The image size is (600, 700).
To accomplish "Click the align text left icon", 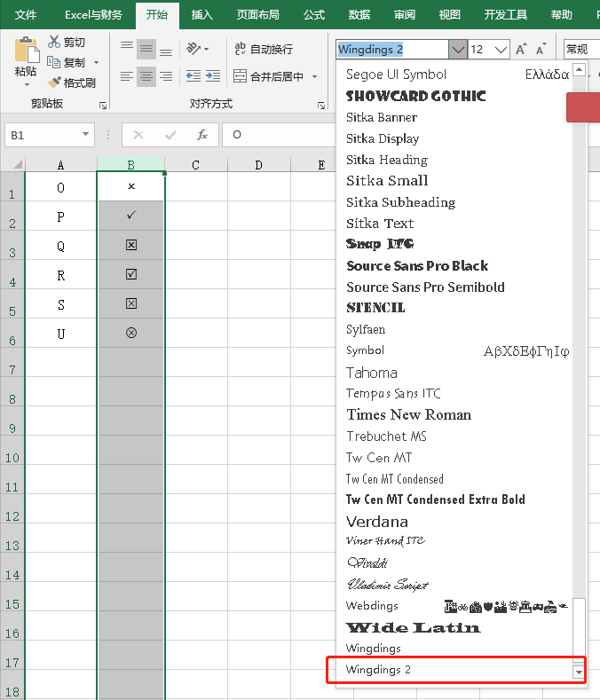I will (x=127, y=76).
